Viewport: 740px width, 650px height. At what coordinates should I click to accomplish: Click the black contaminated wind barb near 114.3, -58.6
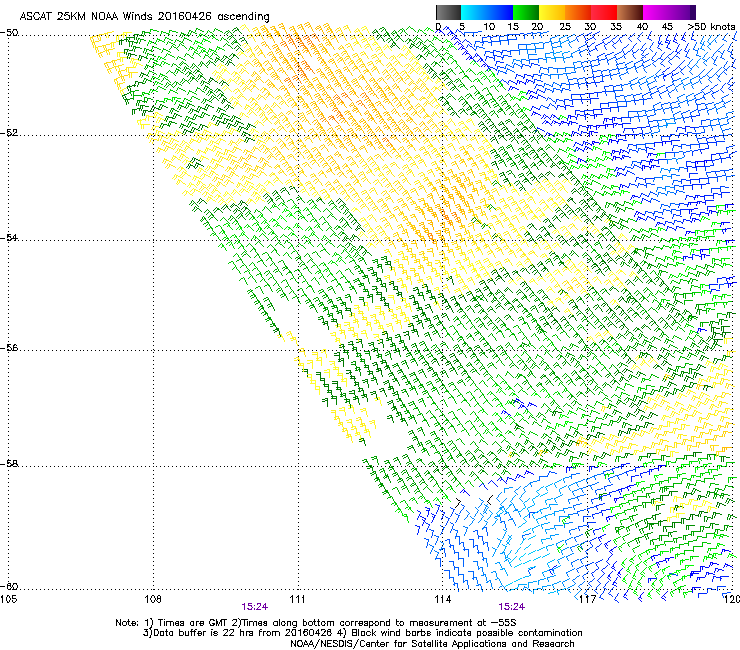[x=459, y=503]
